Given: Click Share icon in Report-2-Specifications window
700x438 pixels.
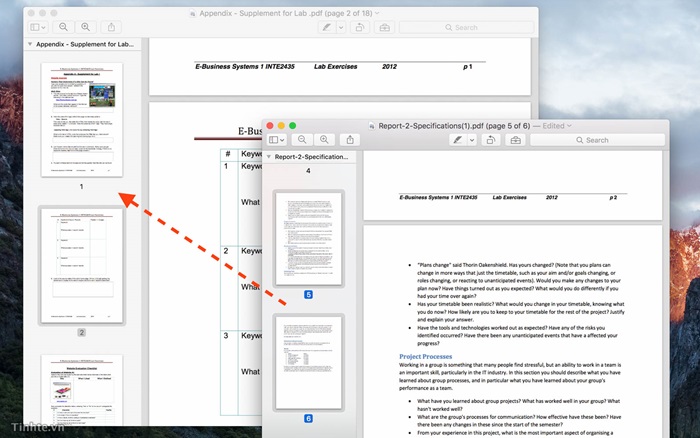Looking at the screenshot, I should point(350,140).
